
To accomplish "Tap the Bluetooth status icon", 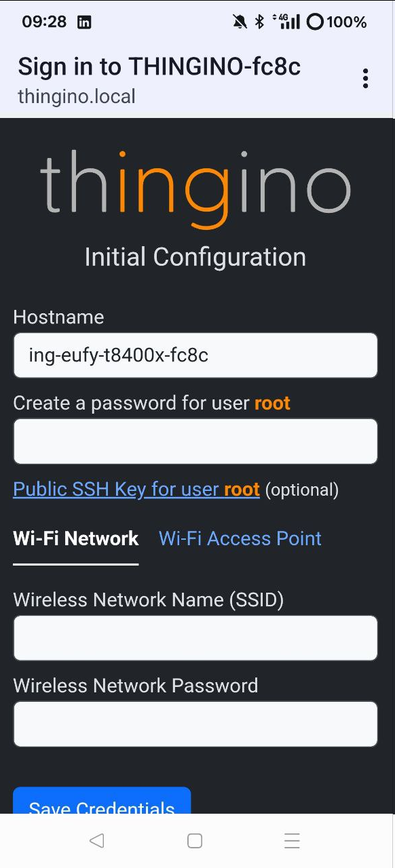I will point(259,22).
